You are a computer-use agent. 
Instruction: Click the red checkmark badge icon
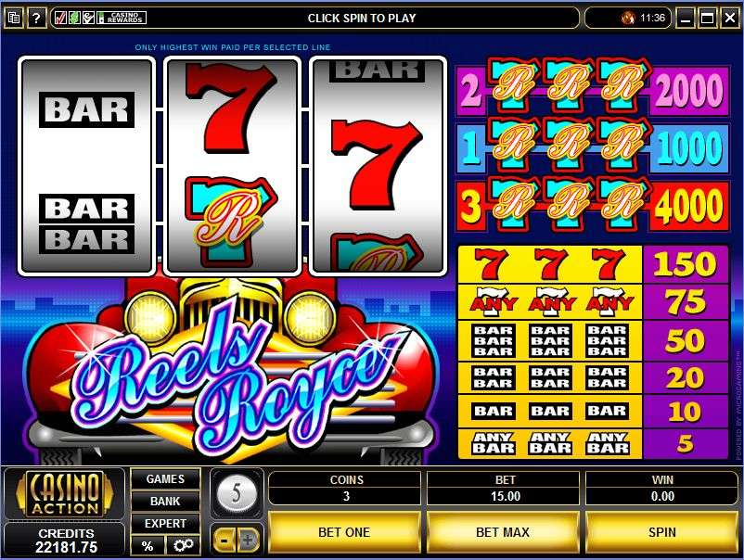click(60, 18)
